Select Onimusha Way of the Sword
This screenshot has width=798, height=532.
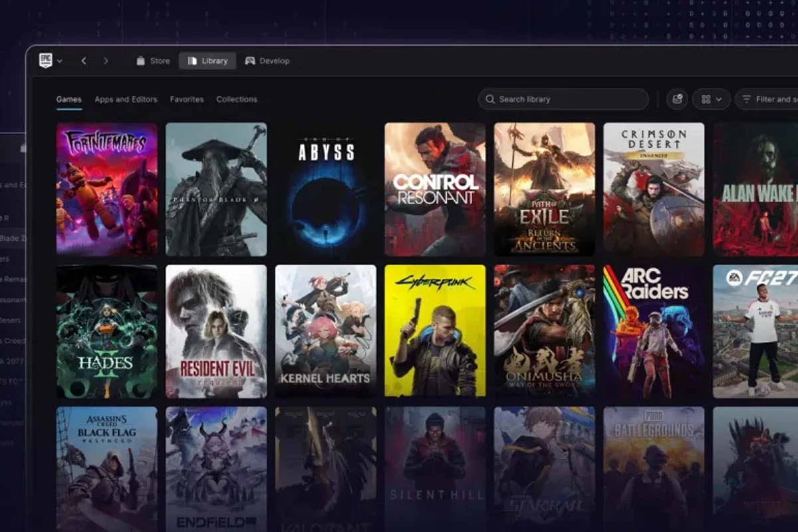pyautogui.click(x=545, y=331)
